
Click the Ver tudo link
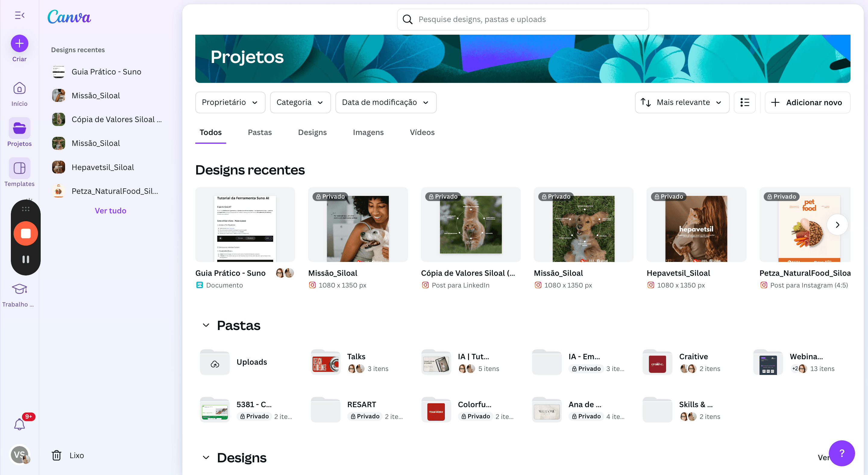click(x=111, y=211)
